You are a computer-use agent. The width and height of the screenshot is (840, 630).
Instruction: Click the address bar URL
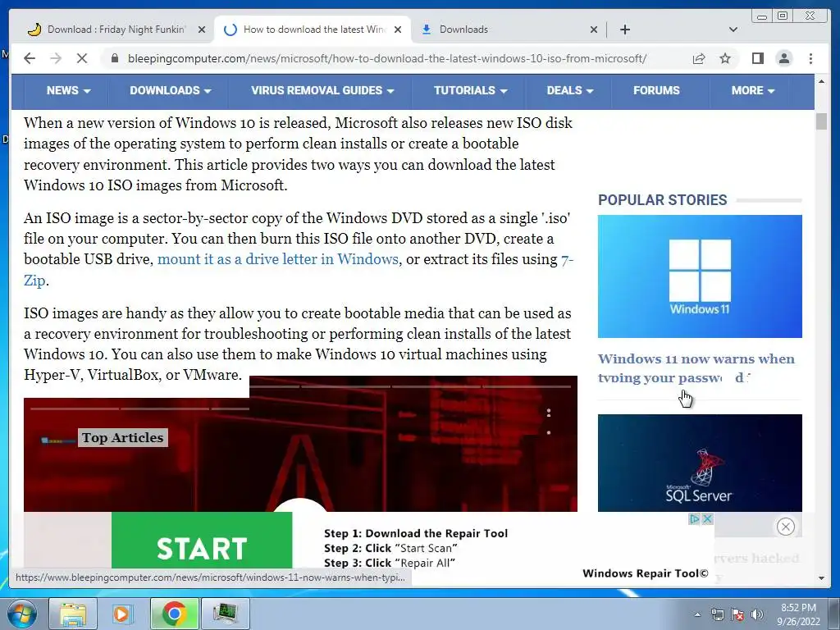tap(387, 58)
